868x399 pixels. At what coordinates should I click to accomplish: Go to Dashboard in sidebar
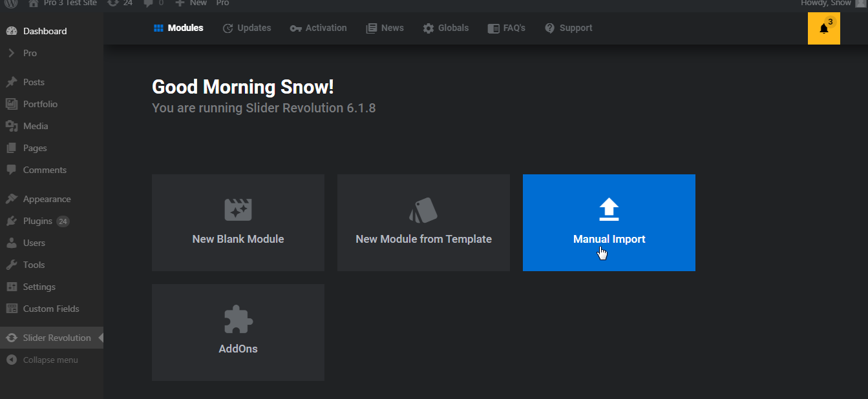coord(52,31)
